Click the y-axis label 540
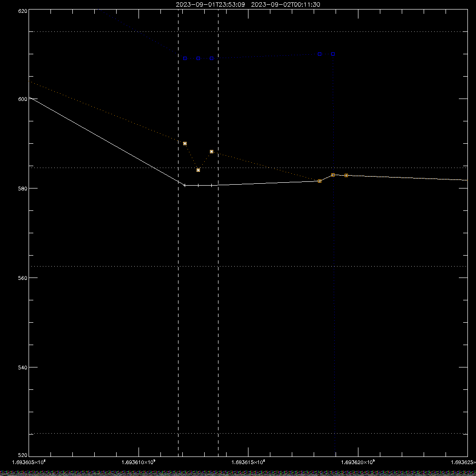The height and width of the screenshot is (476, 476). pos(23,367)
